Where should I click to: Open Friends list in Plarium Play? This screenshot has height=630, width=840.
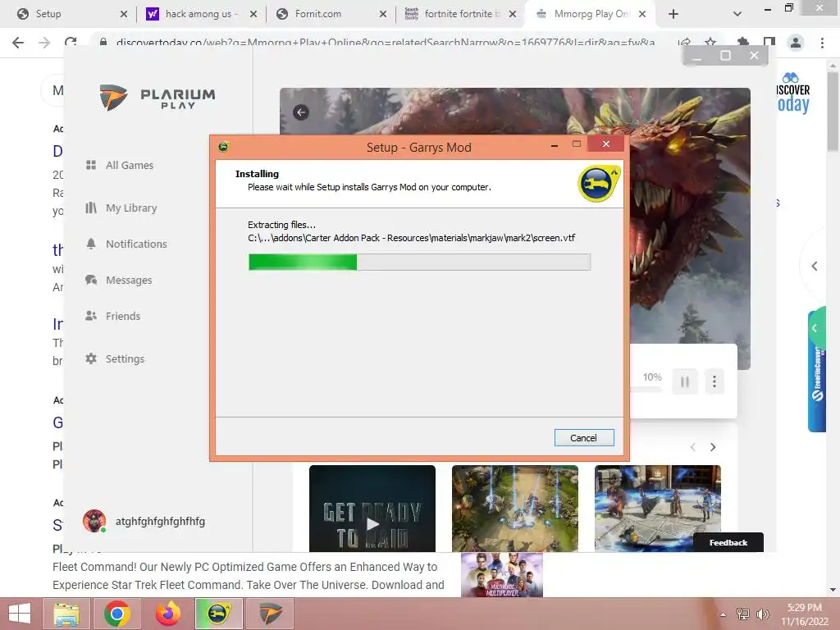(x=112, y=316)
